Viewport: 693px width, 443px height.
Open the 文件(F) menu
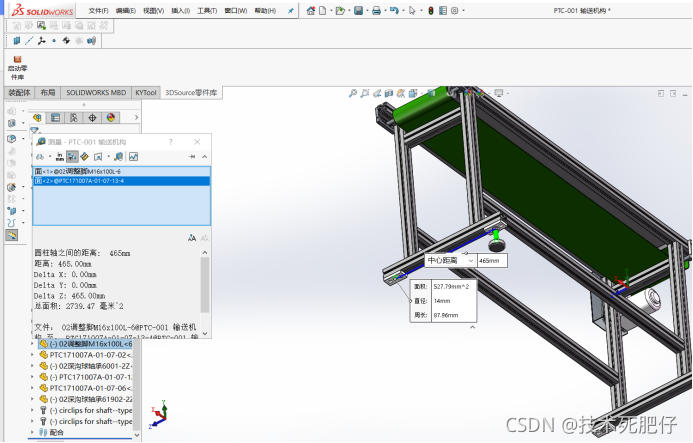click(x=98, y=11)
